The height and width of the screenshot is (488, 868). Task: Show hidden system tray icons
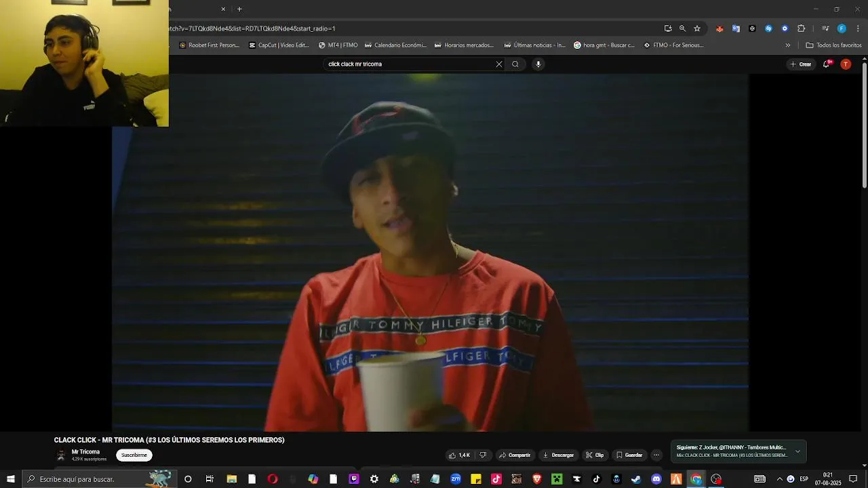coord(779,479)
